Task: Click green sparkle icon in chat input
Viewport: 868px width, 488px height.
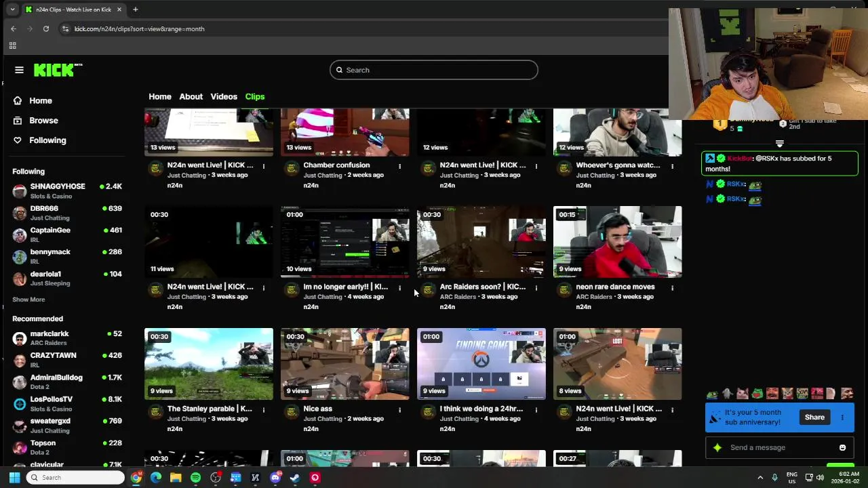Action: (717, 447)
